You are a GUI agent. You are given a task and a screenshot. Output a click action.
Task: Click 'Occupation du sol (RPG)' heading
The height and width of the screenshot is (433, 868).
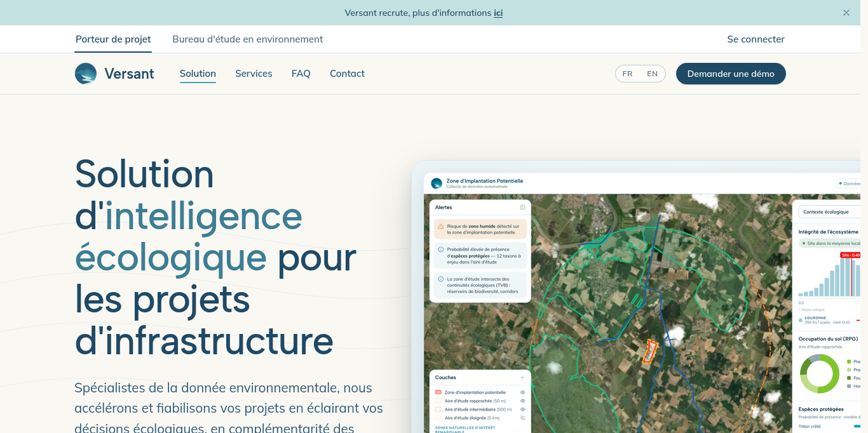(828, 339)
